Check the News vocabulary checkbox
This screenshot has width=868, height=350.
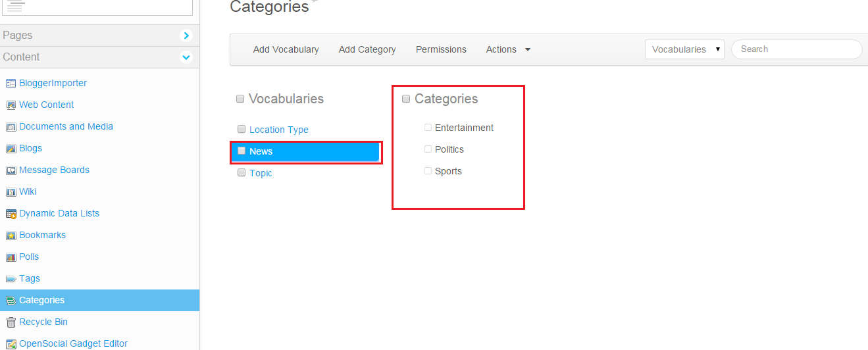242,151
